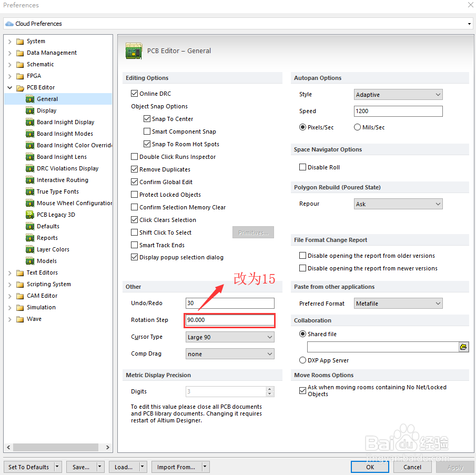The image size is (476, 475).
Task: Select the Mils/Sec radio button
Action: (x=357, y=127)
